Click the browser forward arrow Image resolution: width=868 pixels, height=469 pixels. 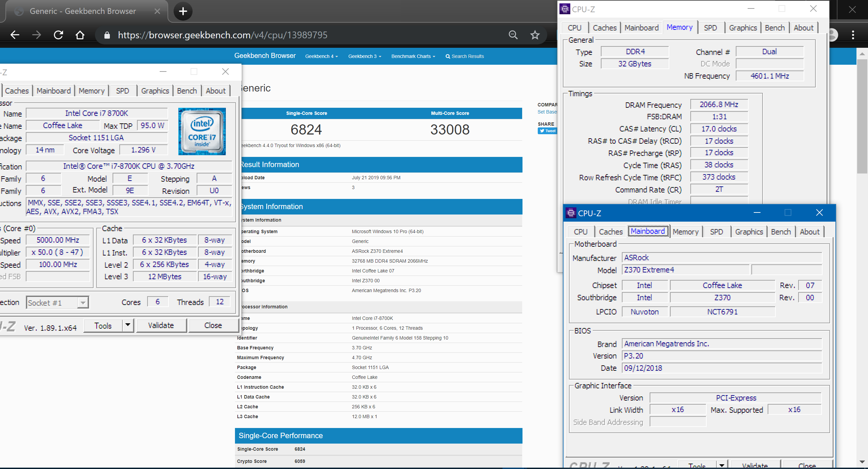coord(36,35)
